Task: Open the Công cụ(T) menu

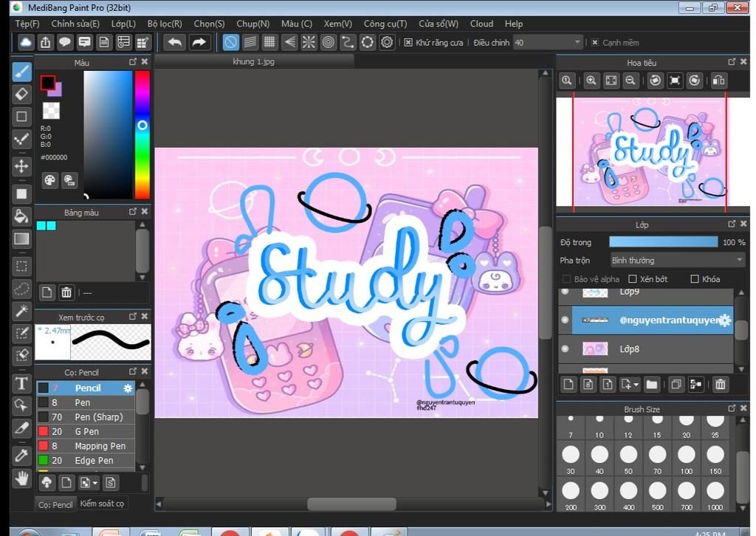Action: (385, 24)
